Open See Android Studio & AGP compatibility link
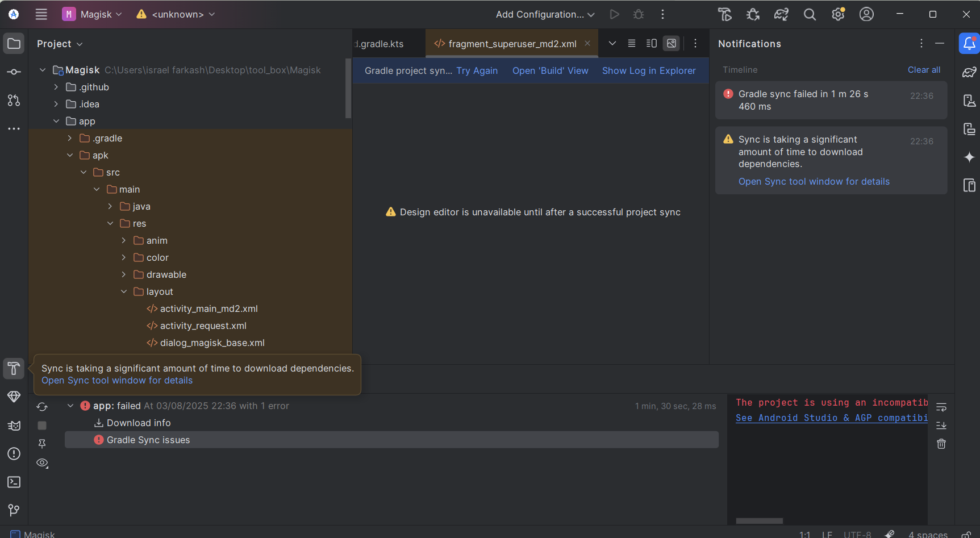 (x=831, y=418)
